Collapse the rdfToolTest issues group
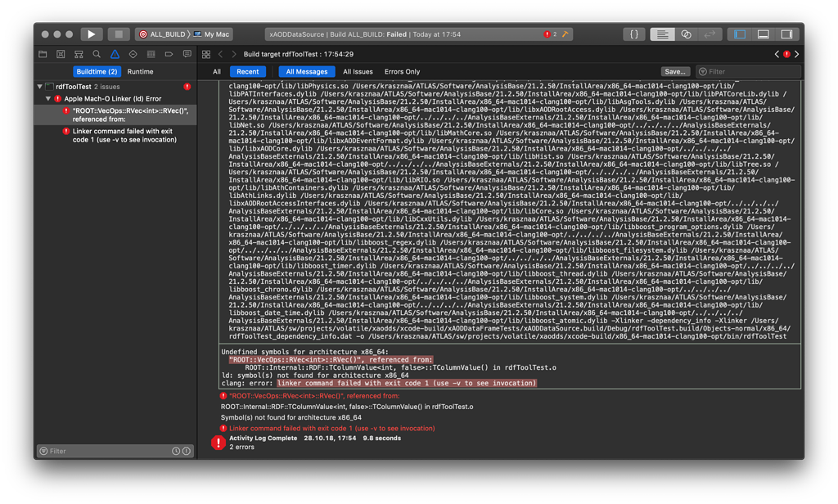 [x=39, y=87]
